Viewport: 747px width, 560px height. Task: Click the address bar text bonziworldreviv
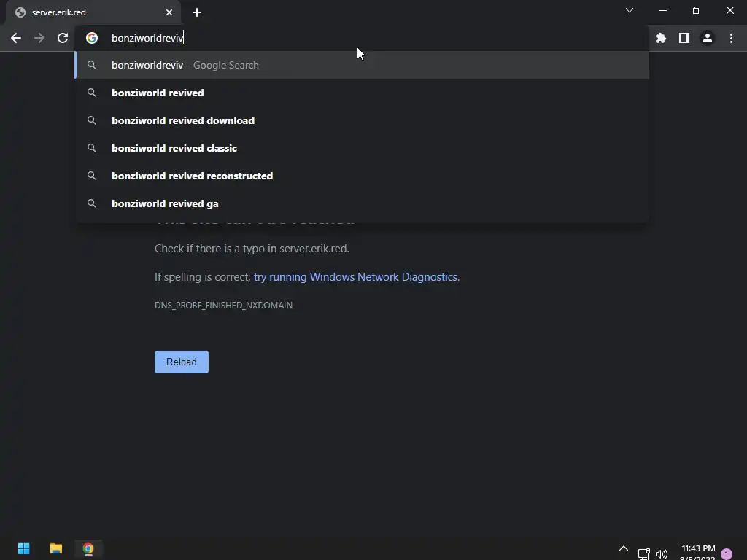click(147, 38)
